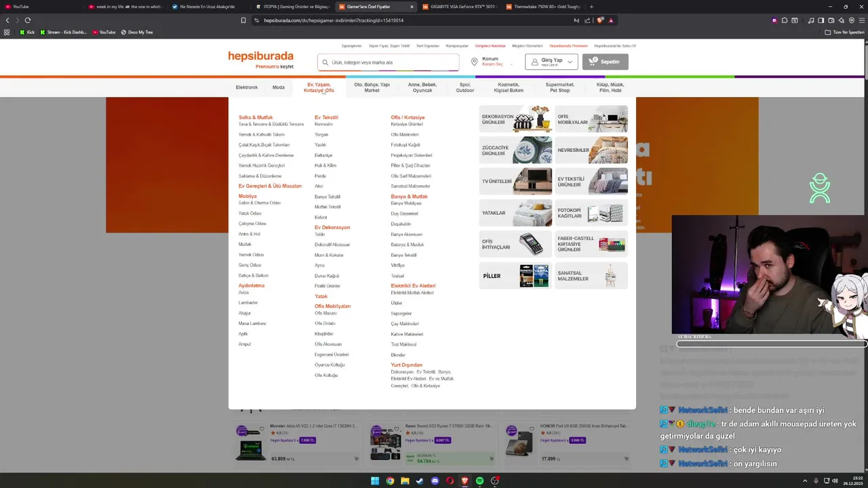Open the apps grid in bookmarks bar
Image resolution: width=868 pixels, height=488 pixels.
point(7,32)
